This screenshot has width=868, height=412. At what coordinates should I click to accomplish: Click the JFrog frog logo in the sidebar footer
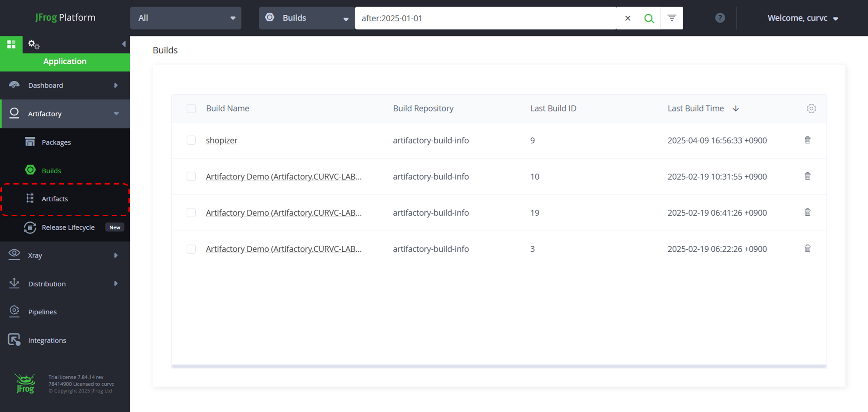point(25,383)
